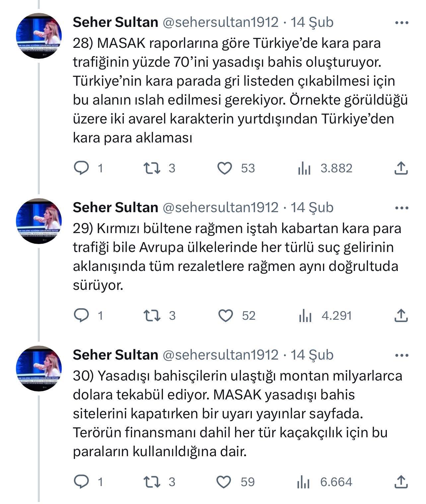
Task: Like tweet 30 with 59 likes
Action: (x=224, y=482)
